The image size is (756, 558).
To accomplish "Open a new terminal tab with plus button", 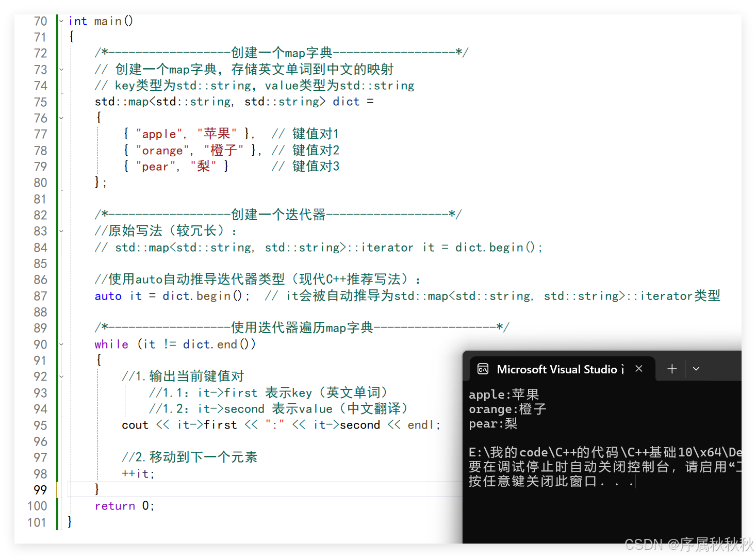I will click(672, 369).
